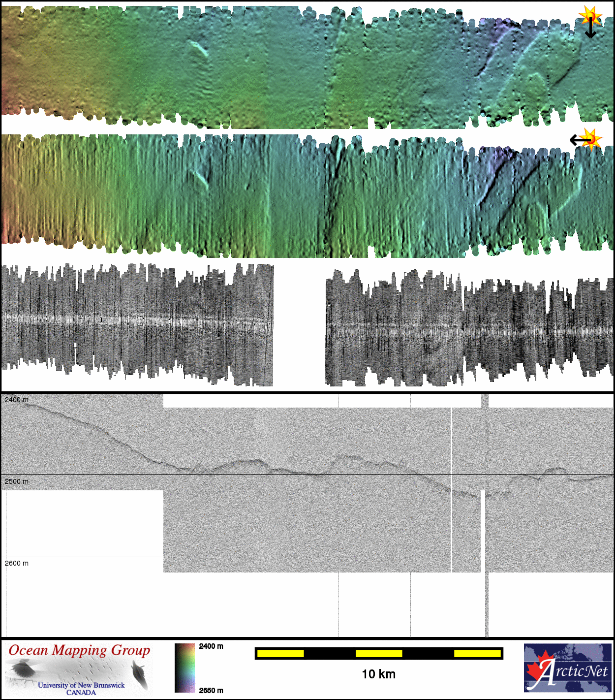Click the depth color scale bar

184,668
